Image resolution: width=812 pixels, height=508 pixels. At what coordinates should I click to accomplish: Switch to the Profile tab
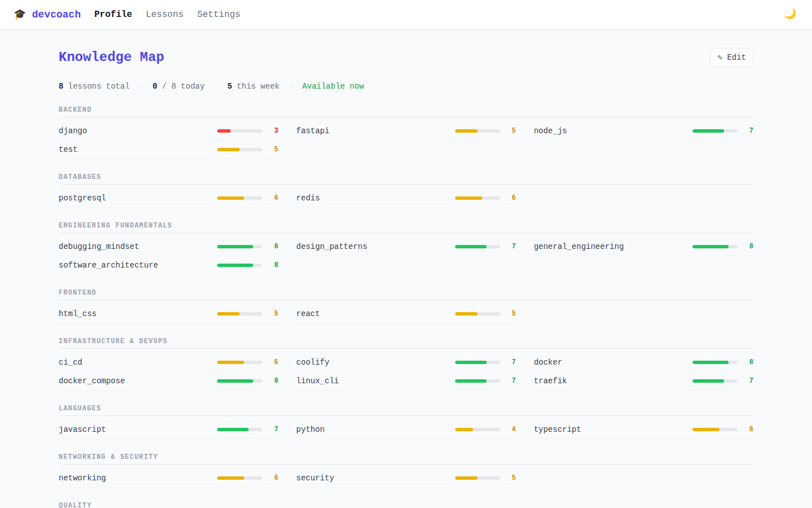pos(113,14)
